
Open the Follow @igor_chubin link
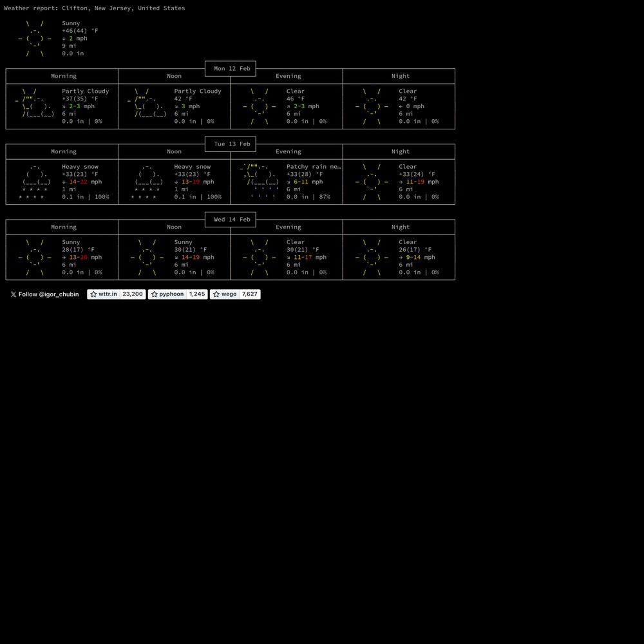coord(44,294)
